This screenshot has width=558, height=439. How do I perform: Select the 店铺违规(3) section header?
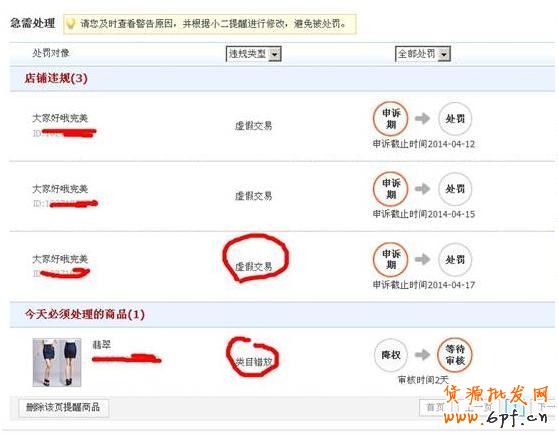coord(56,78)
